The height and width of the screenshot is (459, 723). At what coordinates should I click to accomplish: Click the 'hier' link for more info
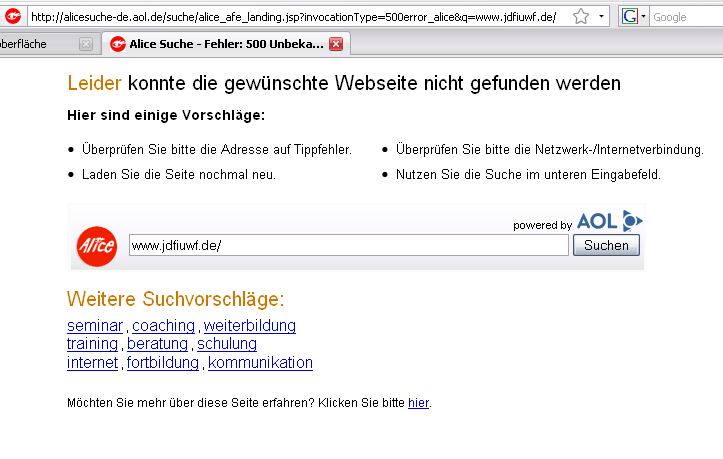click(x=418, y=402)
